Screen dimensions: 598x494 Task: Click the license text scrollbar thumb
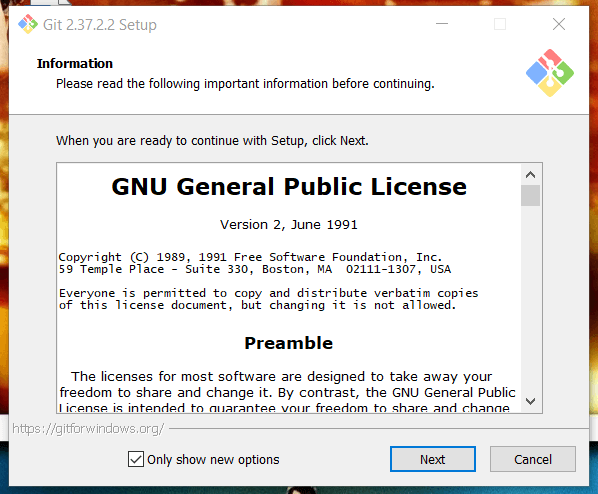(x=530, y=195)
